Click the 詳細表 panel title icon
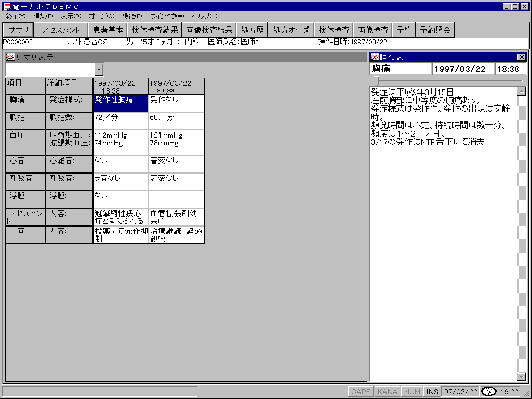The image size is (532, 399). point(375,57)
